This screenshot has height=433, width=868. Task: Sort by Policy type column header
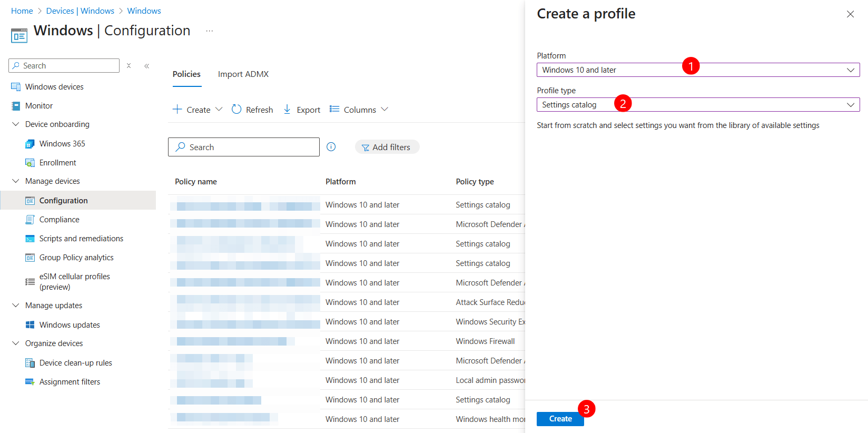coord(475,182)
